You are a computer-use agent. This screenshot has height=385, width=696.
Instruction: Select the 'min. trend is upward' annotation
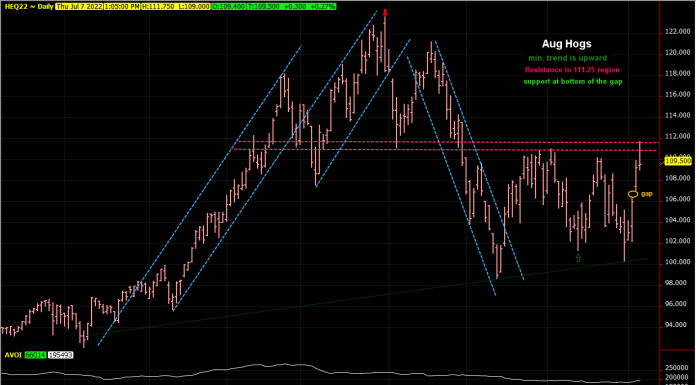click(567, 58)
